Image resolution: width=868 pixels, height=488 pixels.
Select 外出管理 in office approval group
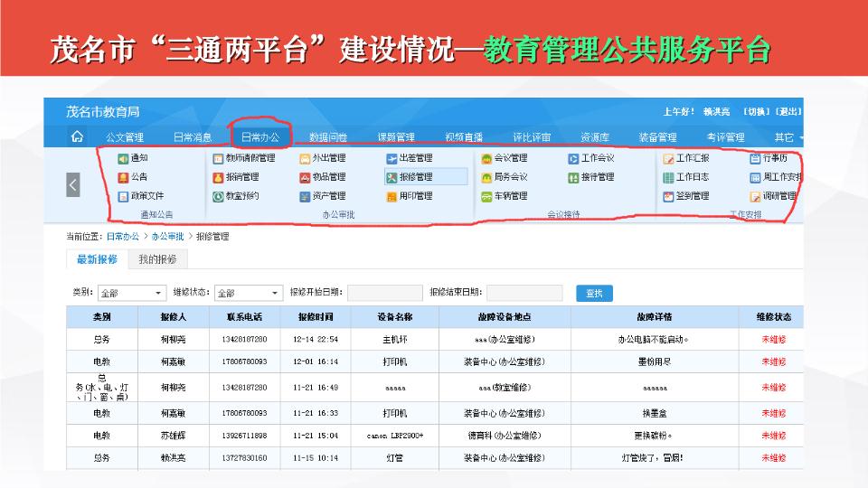point(322,158)
